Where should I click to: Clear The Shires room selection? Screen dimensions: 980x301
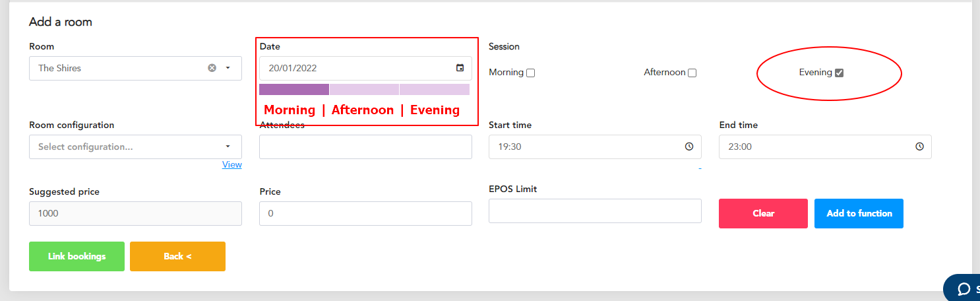point(212,68)
